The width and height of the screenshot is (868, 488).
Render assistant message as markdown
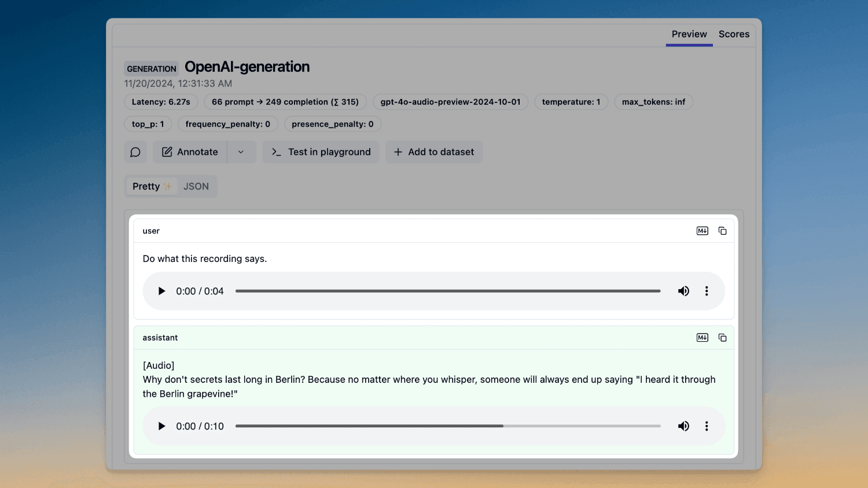(702, 337)
